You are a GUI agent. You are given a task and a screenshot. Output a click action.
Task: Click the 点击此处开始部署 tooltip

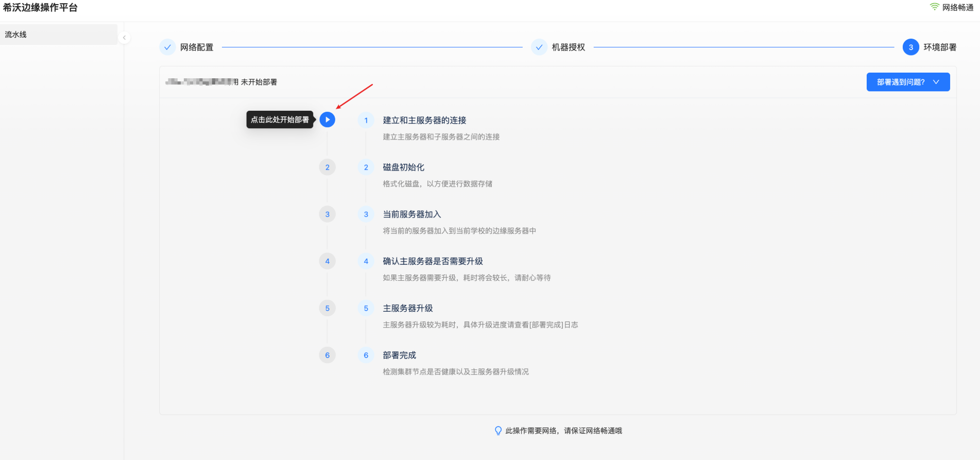[280, 120]
